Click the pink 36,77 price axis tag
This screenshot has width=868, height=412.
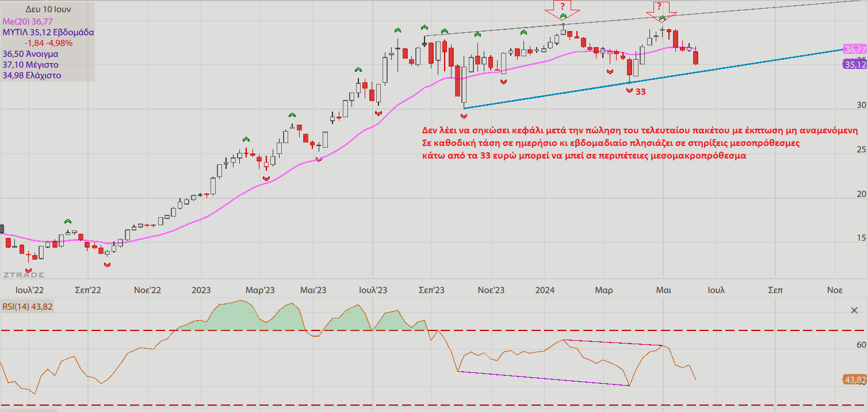[x=855, y=50]
